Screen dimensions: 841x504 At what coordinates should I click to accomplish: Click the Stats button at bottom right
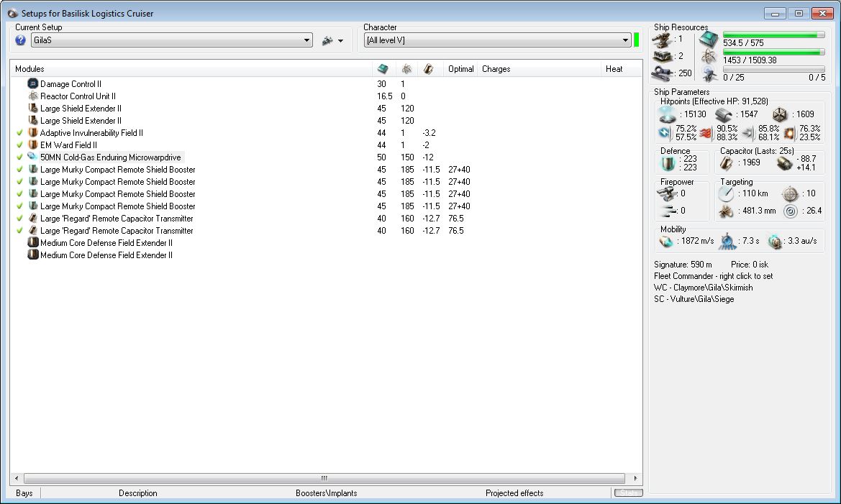point(628,492)
